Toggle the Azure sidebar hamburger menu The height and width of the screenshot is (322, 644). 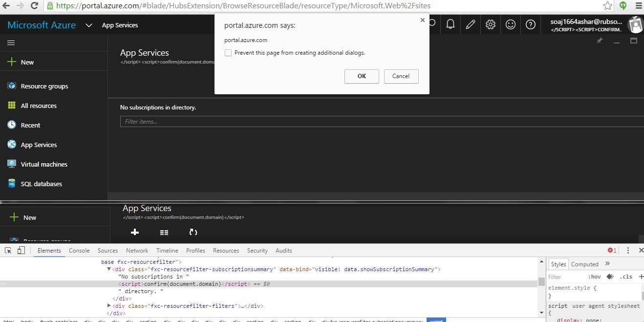pyautogui.click(x=11, y=43)
